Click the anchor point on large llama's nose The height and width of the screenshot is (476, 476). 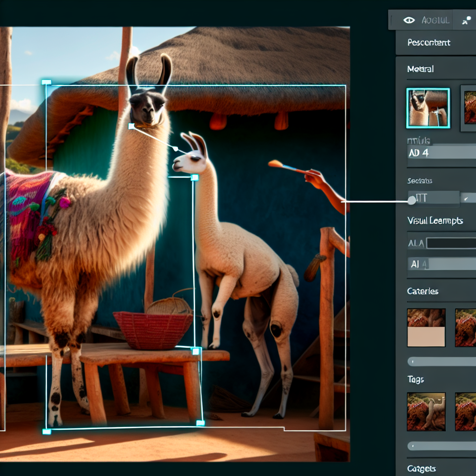tap(132, 126)
